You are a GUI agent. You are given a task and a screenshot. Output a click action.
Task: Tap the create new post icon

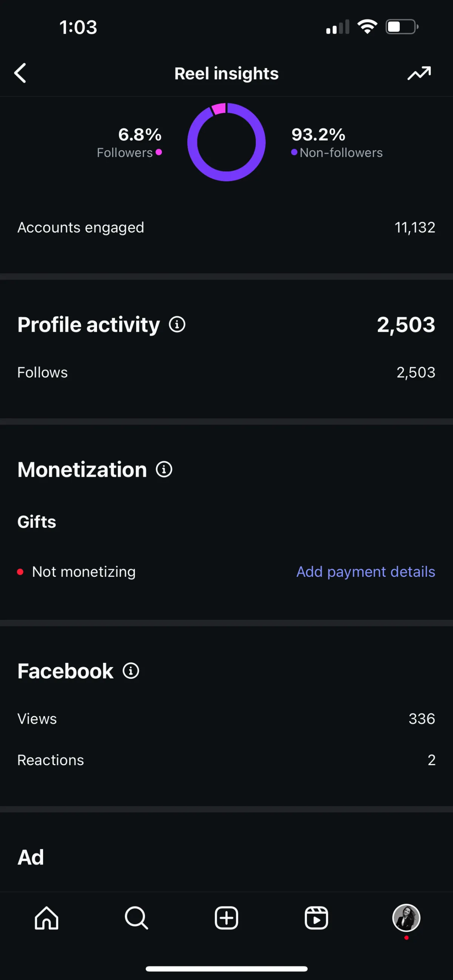pos(226,918)
